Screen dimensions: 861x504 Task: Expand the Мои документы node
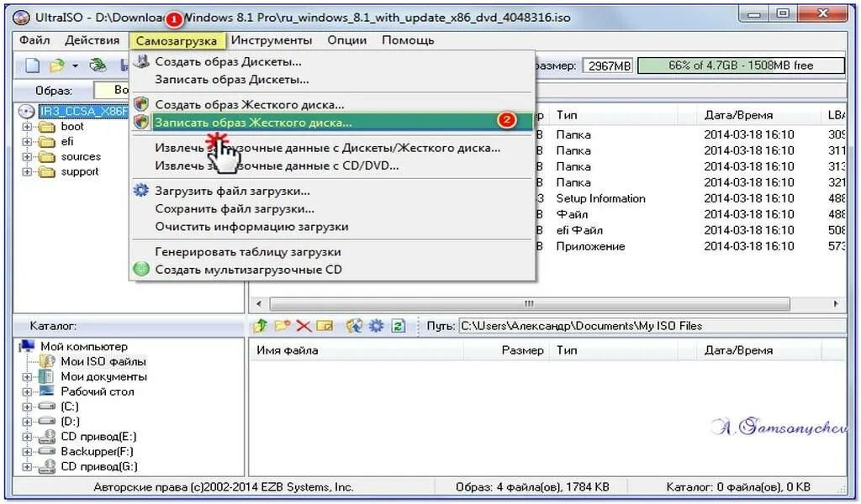(x=26, y=377)
